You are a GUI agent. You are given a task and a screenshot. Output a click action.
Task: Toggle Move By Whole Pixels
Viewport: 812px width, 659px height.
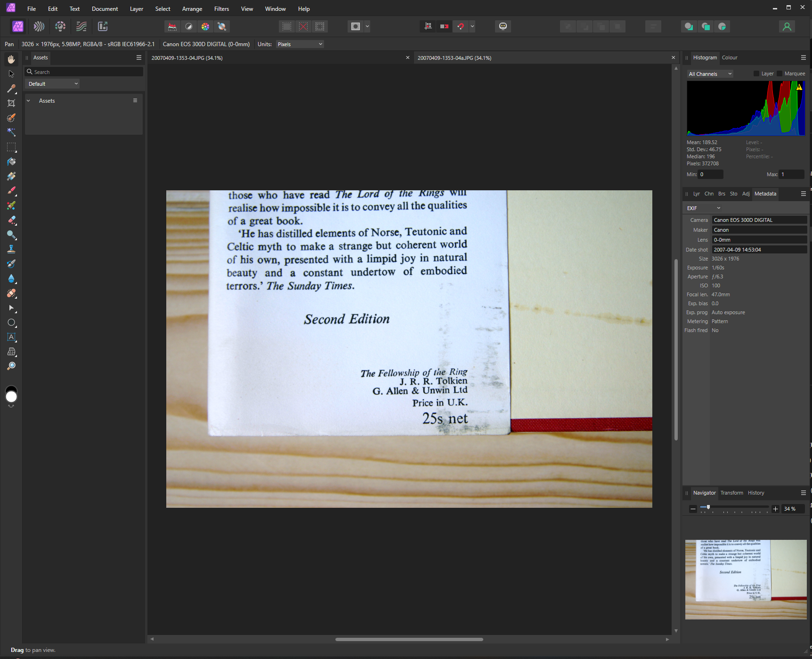click(444, 26)
